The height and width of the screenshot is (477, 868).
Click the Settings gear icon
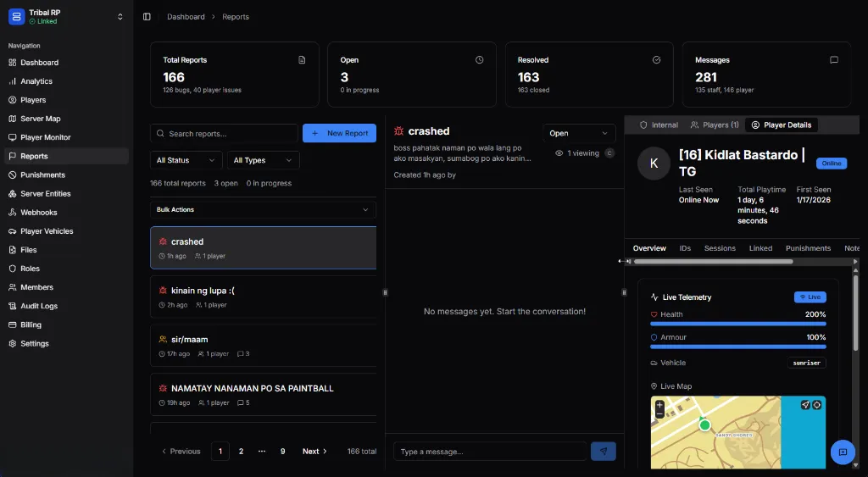[x=12, y=344]
